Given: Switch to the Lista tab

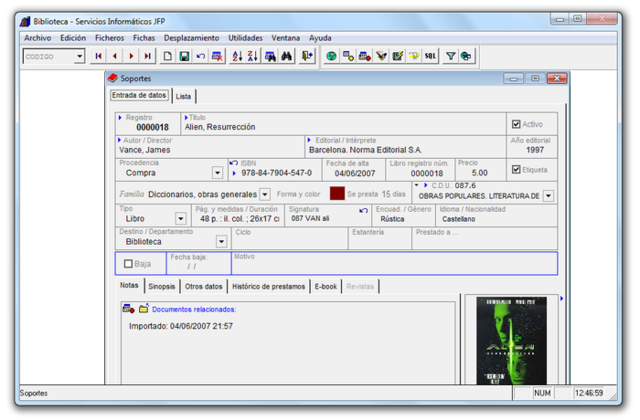Looking at the screenshot, I should click(x=183, y=96).
